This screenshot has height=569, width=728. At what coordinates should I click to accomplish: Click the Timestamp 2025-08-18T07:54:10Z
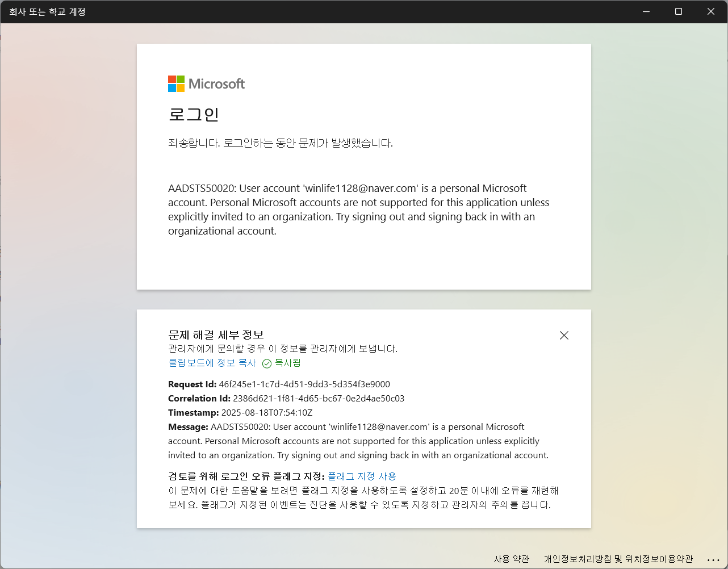coord(267,413)
